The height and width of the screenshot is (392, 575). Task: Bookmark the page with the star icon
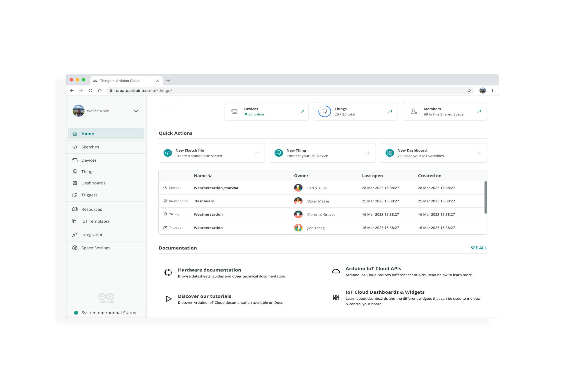point(469,90)
